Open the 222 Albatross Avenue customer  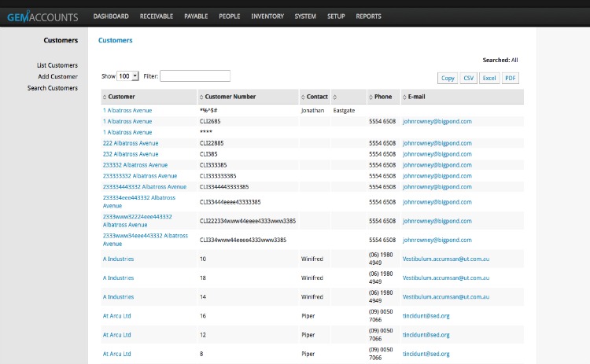tap(131, 143)
